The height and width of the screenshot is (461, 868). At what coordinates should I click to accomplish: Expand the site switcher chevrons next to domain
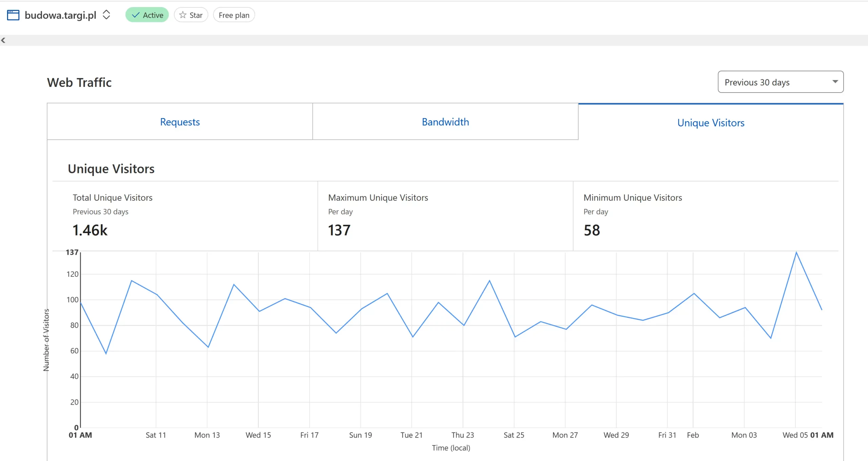point(106,15)
